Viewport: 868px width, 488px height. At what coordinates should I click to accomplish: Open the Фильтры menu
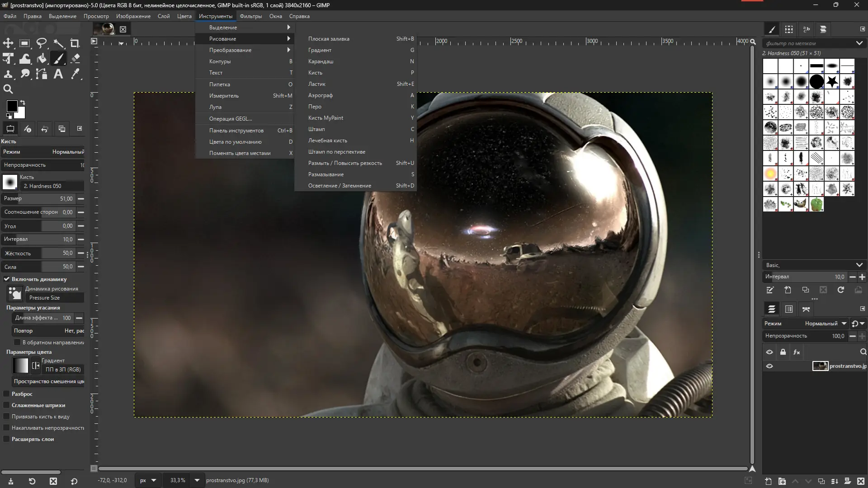(250, 16)
